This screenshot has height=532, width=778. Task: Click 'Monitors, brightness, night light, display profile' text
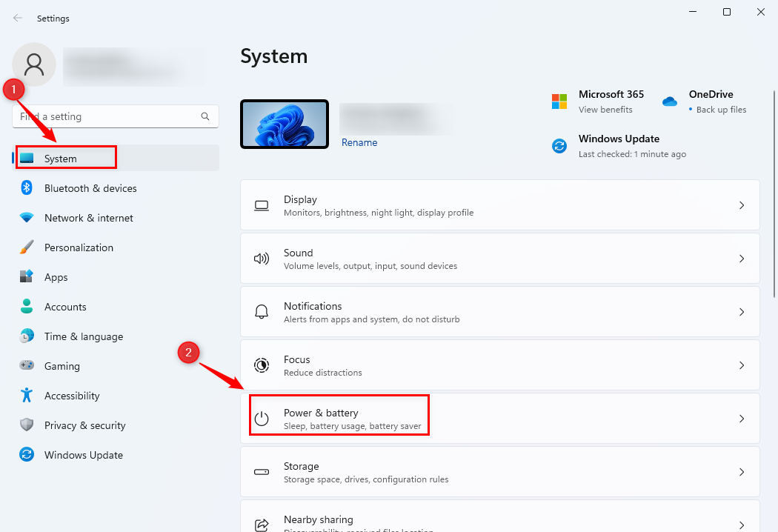pos(379,213)
